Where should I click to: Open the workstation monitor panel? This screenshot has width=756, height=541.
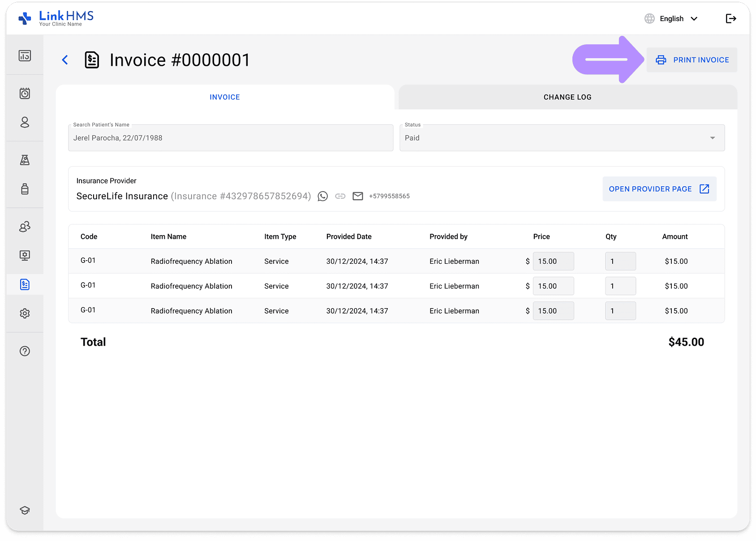pyautogui.click(x=25, y=255)
